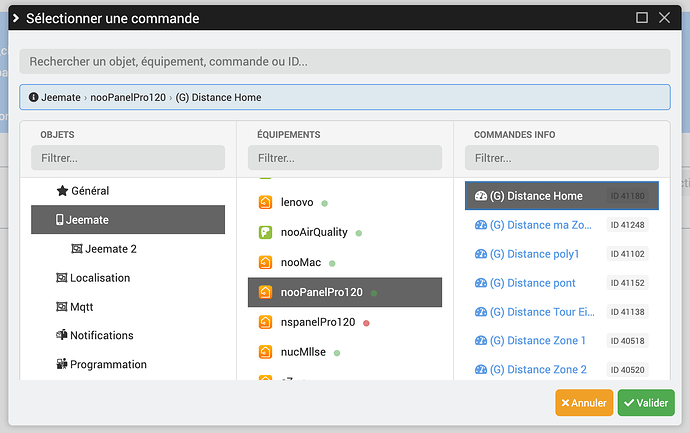Click the star icon next to Général

62,191
